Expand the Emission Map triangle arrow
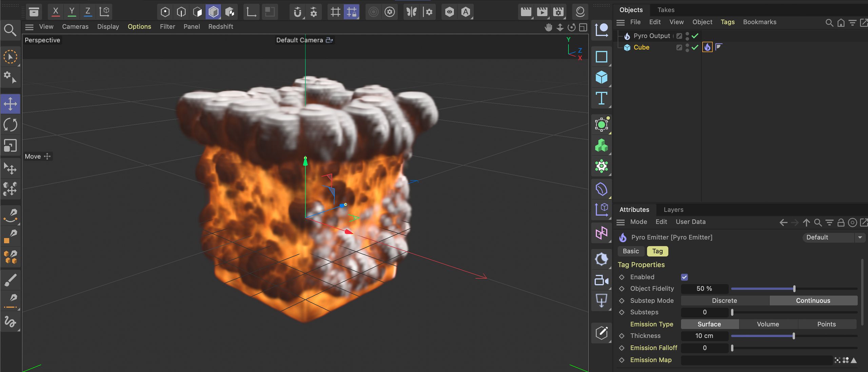Viewport: 868px width, 372px height. pyautogui.click(x=854, y=360)
